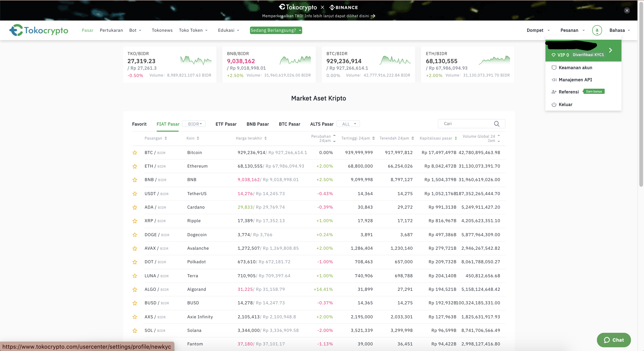Image resolution: width=644 pixels, height=351 pixels.
Task: Click the power icon beside Keluar
Action: (554, 104)
